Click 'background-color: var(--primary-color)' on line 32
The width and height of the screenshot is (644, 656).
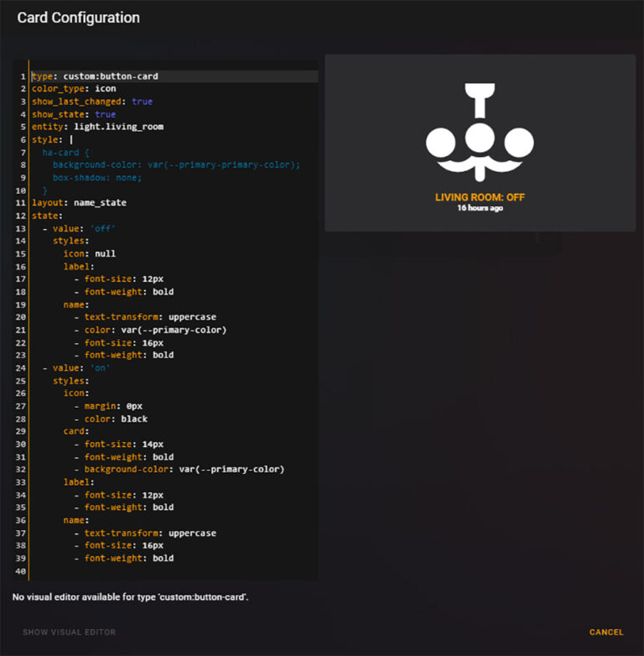(184, 469)
